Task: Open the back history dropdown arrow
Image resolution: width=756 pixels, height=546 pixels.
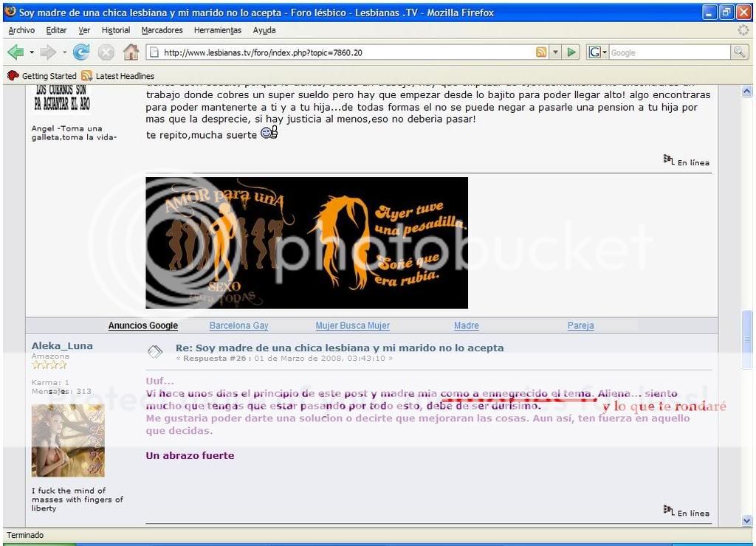Action: pyautogui.click(x=32, y=52)
